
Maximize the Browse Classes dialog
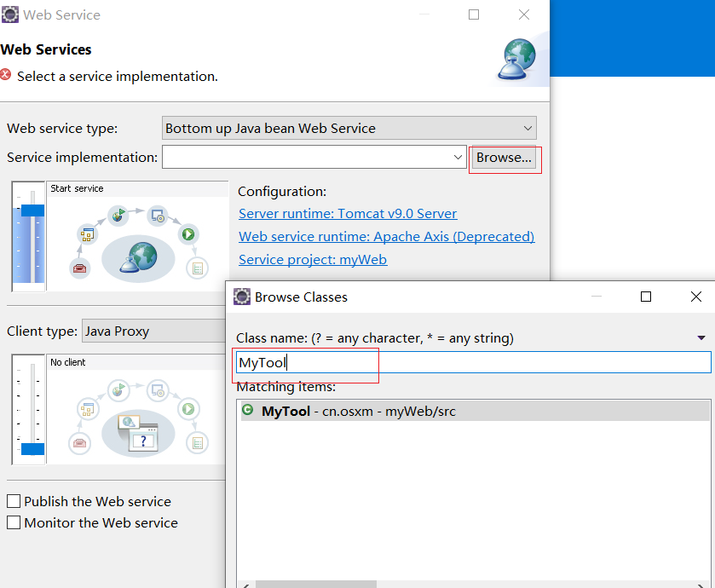pyautogui.click(x=646, y=297)
